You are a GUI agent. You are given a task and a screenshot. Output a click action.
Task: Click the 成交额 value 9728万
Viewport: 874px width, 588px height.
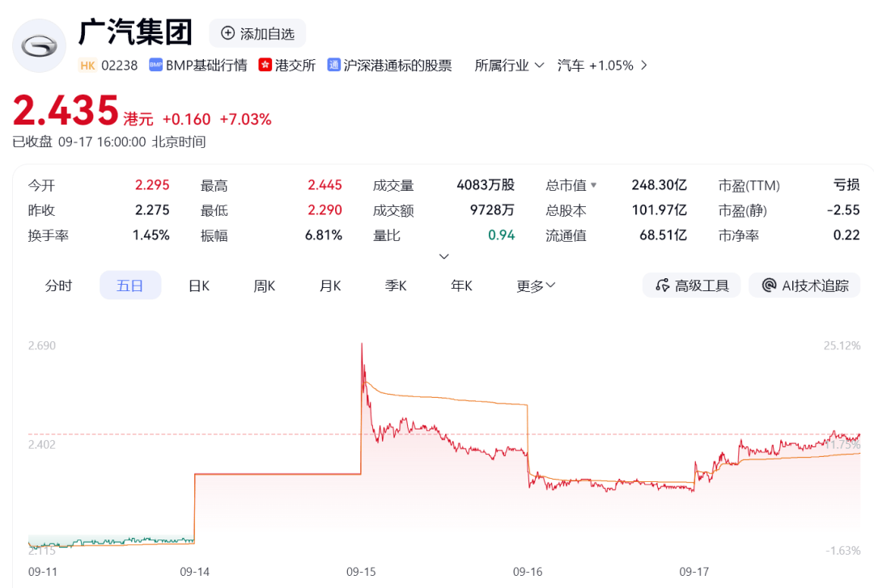[492, 210]
